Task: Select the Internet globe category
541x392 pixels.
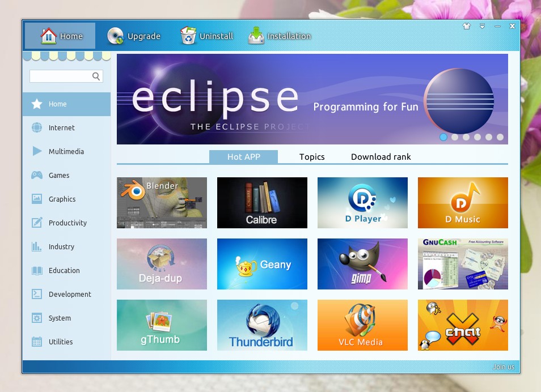Action: click(66, 128)
